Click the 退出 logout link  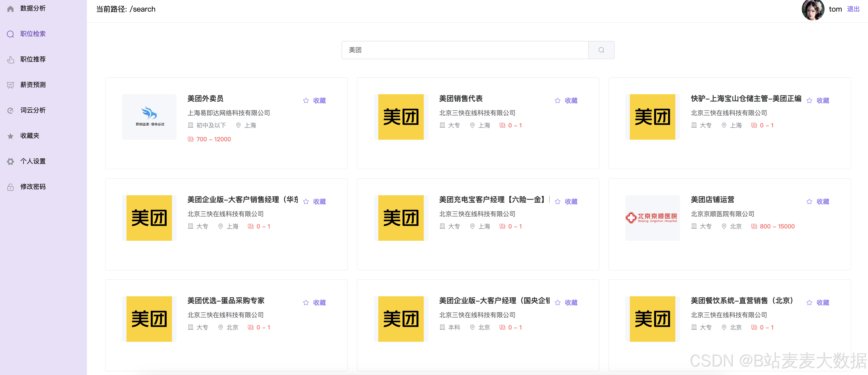coord(853,9)
